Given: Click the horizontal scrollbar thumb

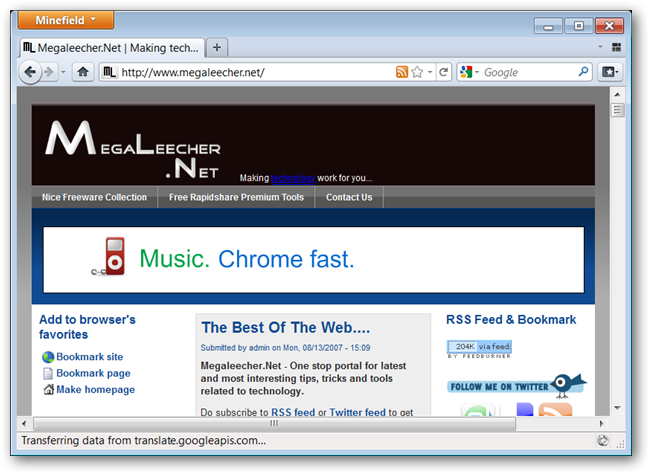Looking at the screenshot, I should [274, 424].
